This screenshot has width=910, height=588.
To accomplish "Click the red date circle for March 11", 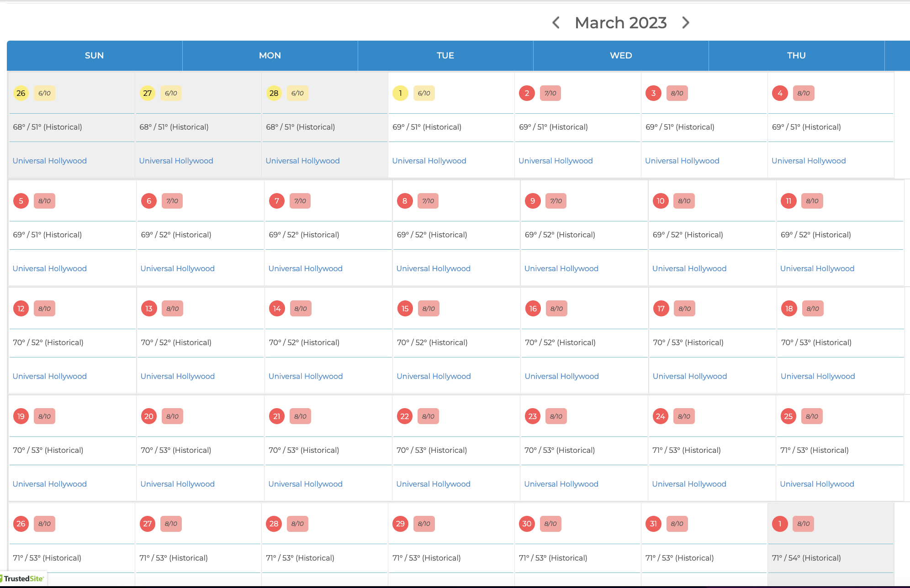I will (x=788, y=201).
